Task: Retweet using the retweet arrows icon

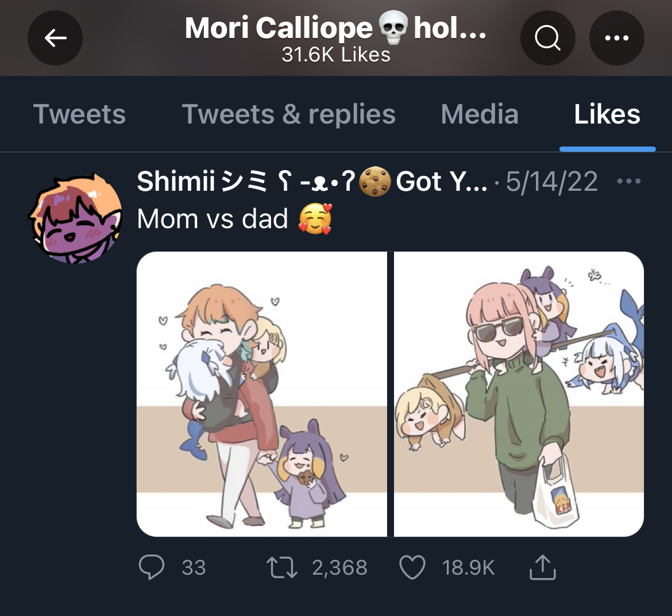Action: (281, 567)
